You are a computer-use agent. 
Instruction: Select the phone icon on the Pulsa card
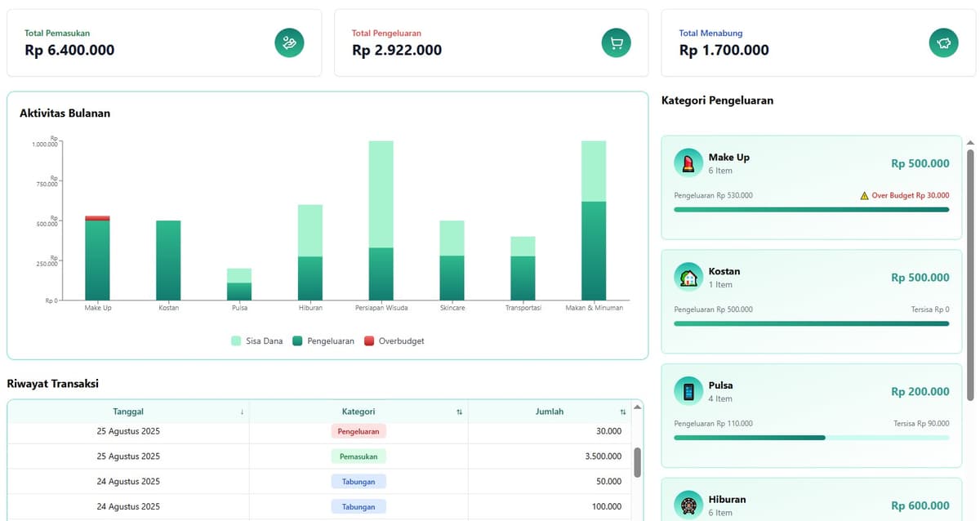[688, 390]
